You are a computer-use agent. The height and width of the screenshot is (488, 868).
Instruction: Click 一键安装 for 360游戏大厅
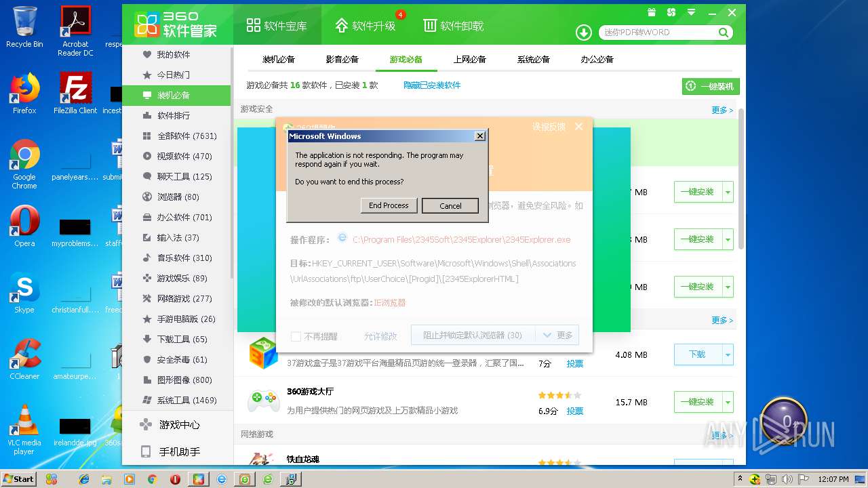697,402
